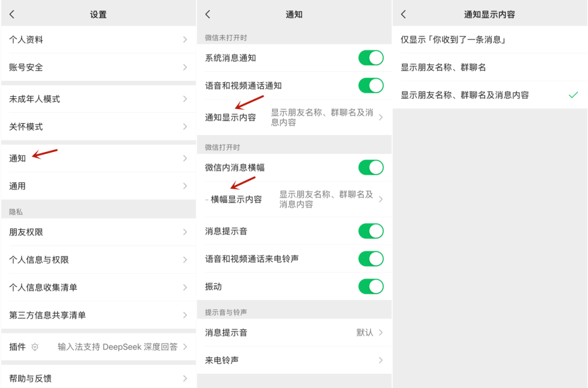This screenshot has height=388, width=588.
Task: Go back from the 通知 screen
Action: pos(208,14)
